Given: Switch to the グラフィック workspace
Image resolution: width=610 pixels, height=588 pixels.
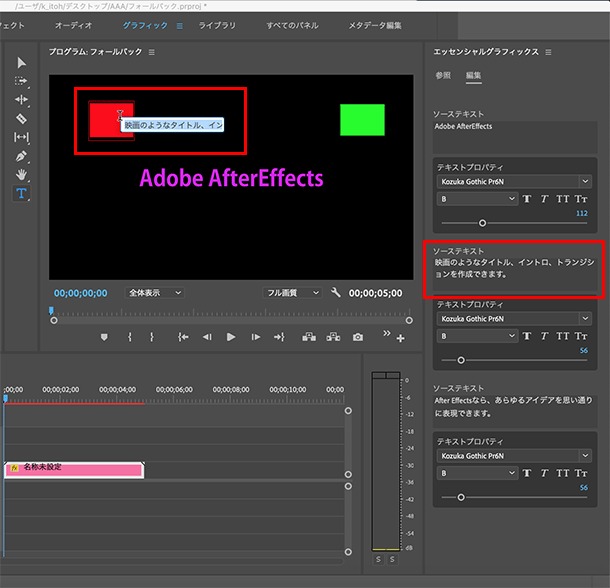Looking at the screenshot, I should click(145, 26).
